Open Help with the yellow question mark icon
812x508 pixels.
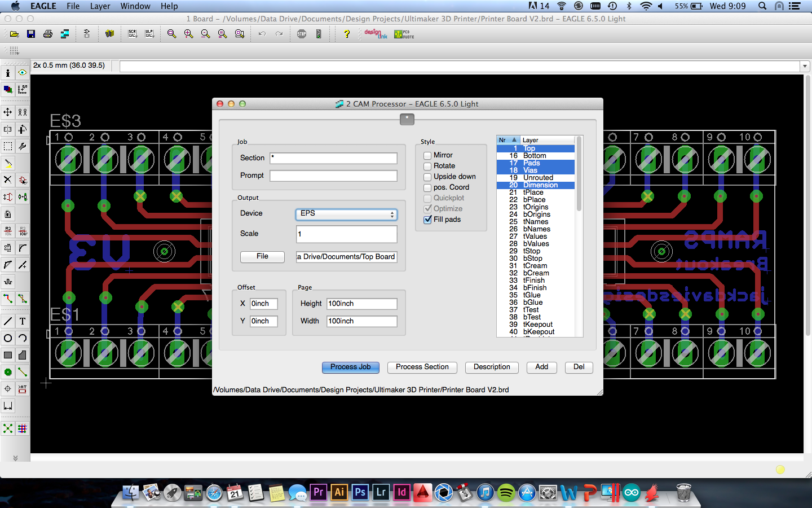click(347, 34)
